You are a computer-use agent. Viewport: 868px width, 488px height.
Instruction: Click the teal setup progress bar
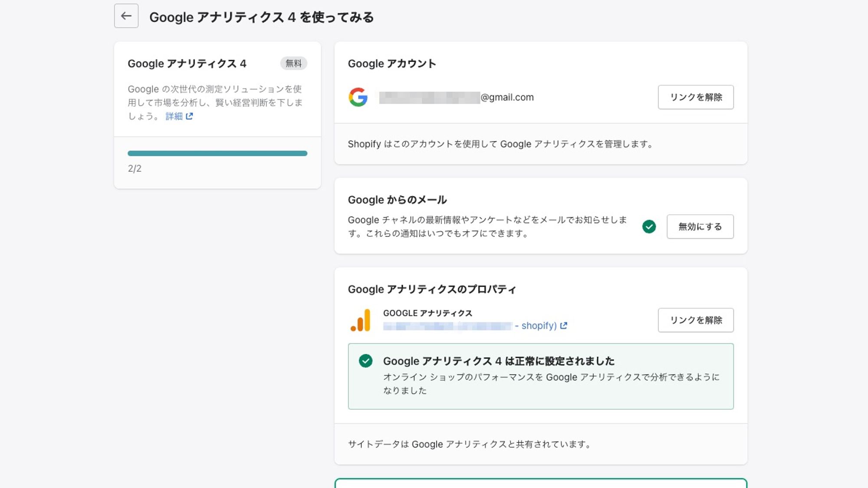(217, 153)
